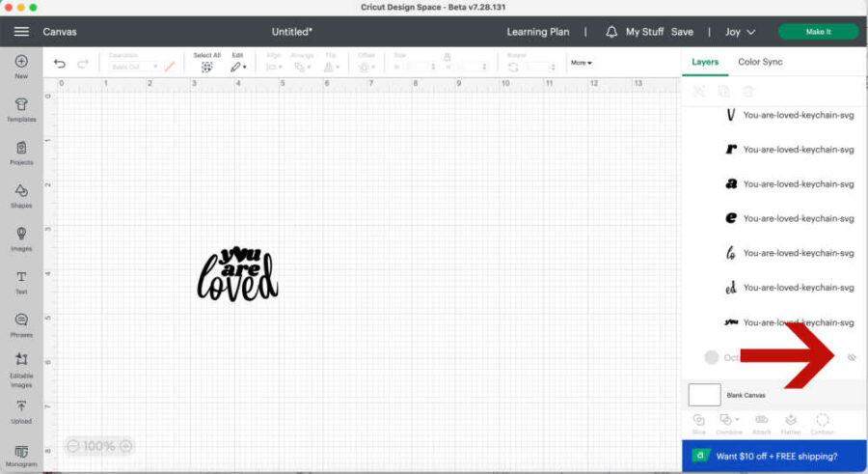Open the Edit dropdown

[237, 67]
